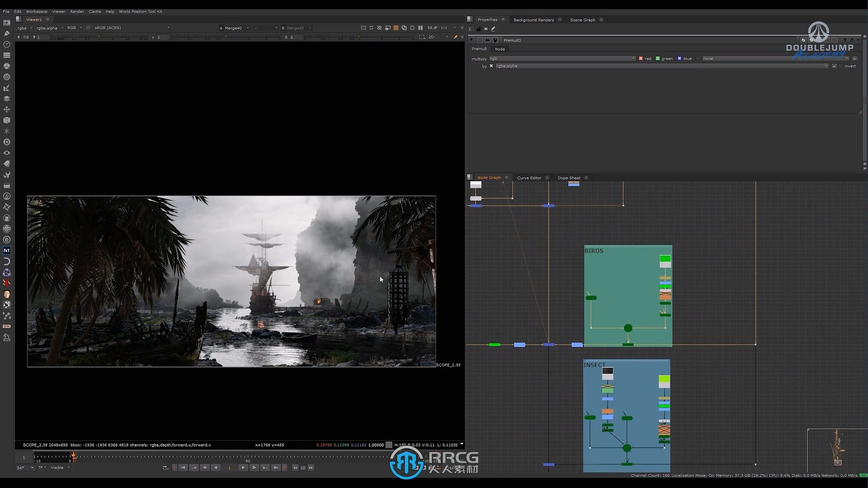Open Filter nodes toolbar icon
The image size is (868, 488).
[x=7, y=77]
